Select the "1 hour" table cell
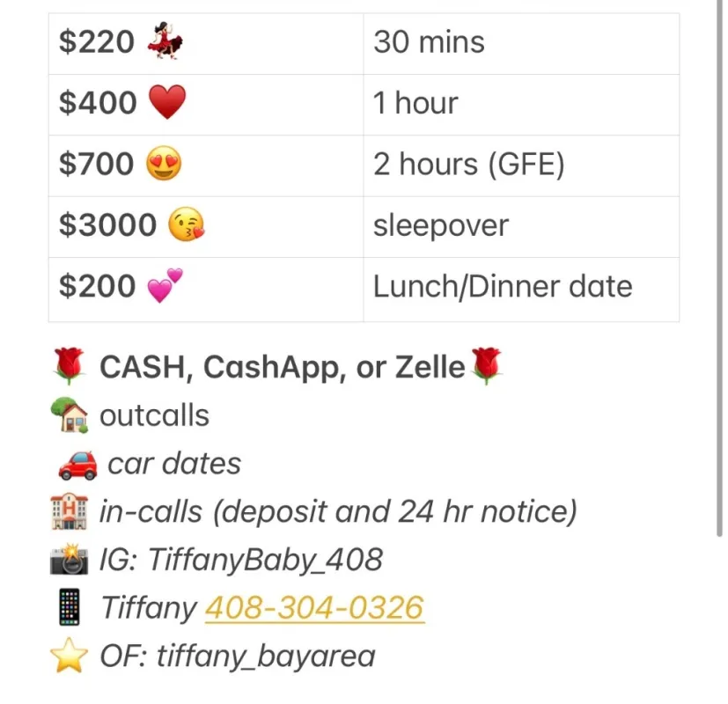728x704 pixels. [x=520, y=104]
